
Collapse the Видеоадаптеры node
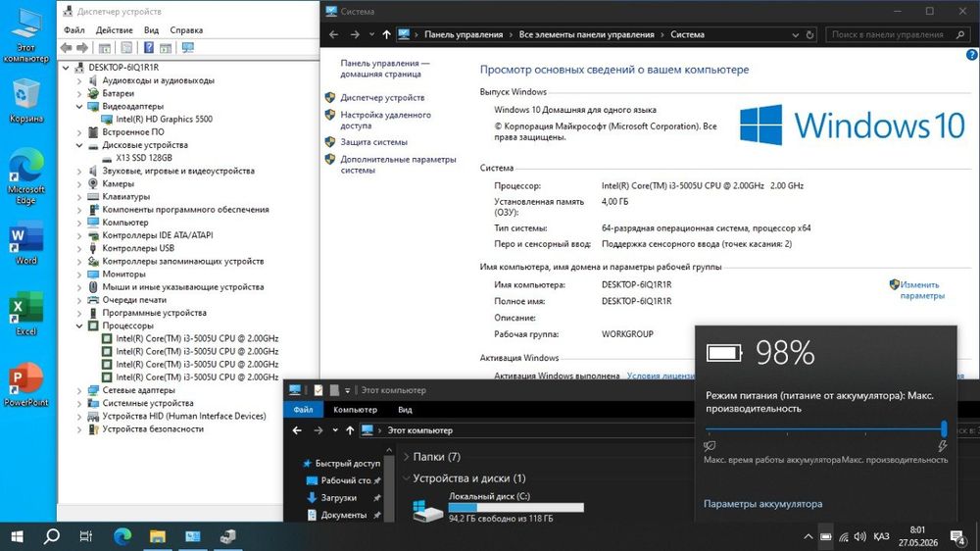click(x=79, y=106)
